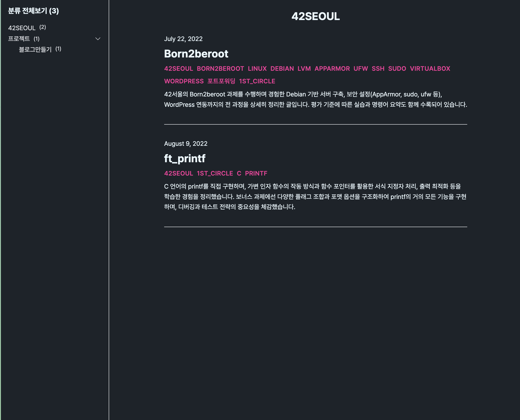Collapse the 프로젝트 category chevron

[98, 39]
